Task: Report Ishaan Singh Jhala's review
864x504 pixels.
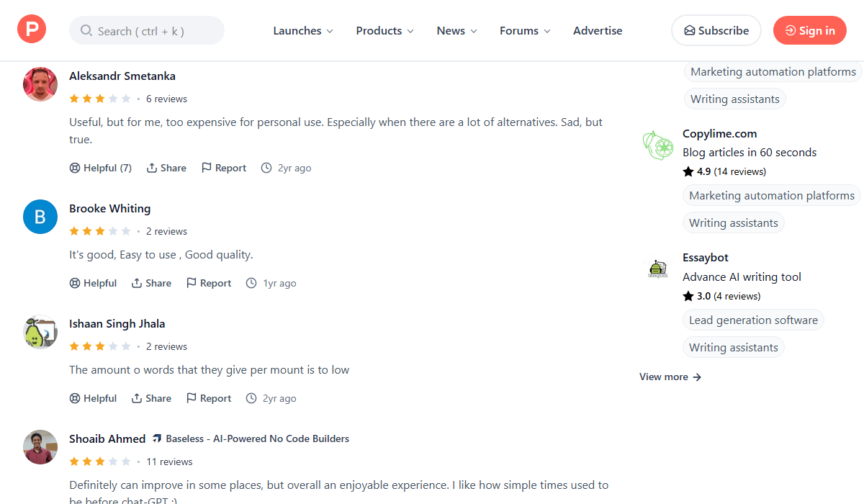Action: pos(209,398)
